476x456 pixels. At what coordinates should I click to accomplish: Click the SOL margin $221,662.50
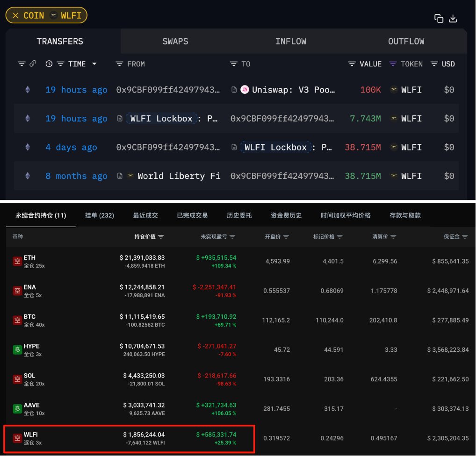coord(450,379)
